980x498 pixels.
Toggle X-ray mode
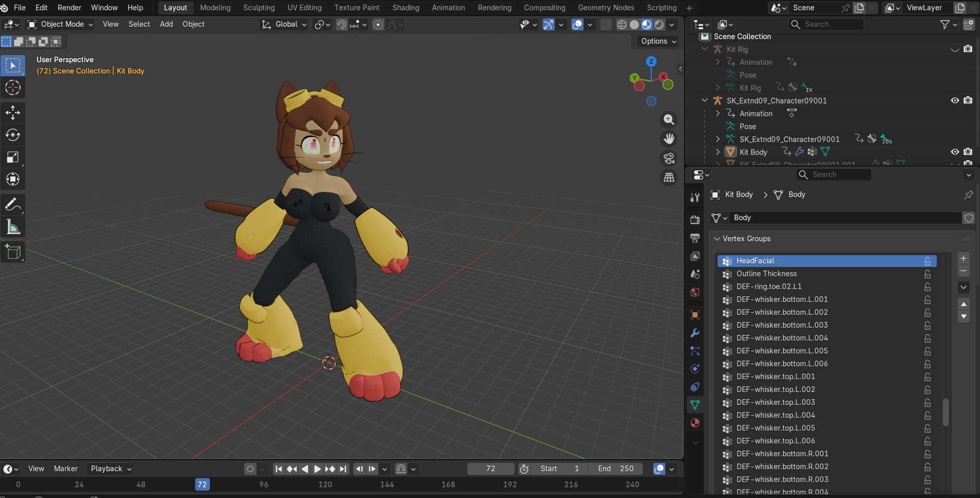[x=606, y=25]
